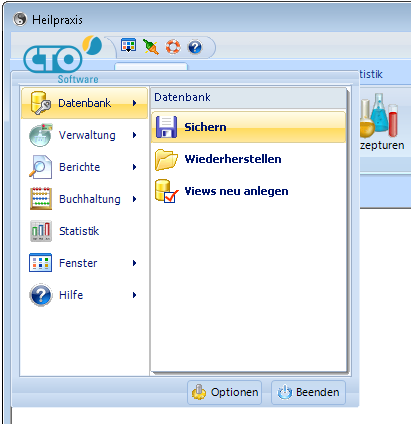
Task: Click the Beenden button
Action: click(x=308, y=392)
